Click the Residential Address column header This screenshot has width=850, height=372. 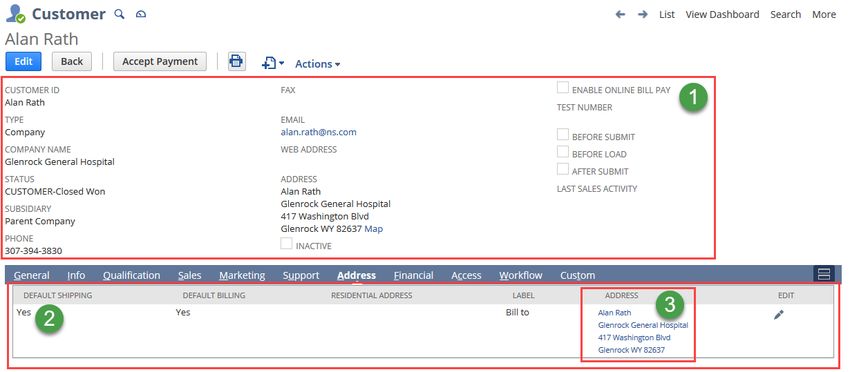[x=371, y=296]
